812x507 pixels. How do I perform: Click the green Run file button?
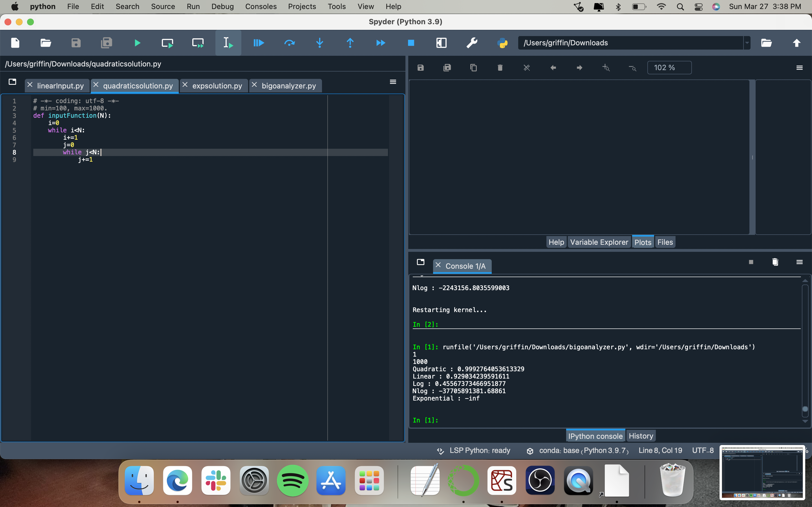(x=137, y=43)
